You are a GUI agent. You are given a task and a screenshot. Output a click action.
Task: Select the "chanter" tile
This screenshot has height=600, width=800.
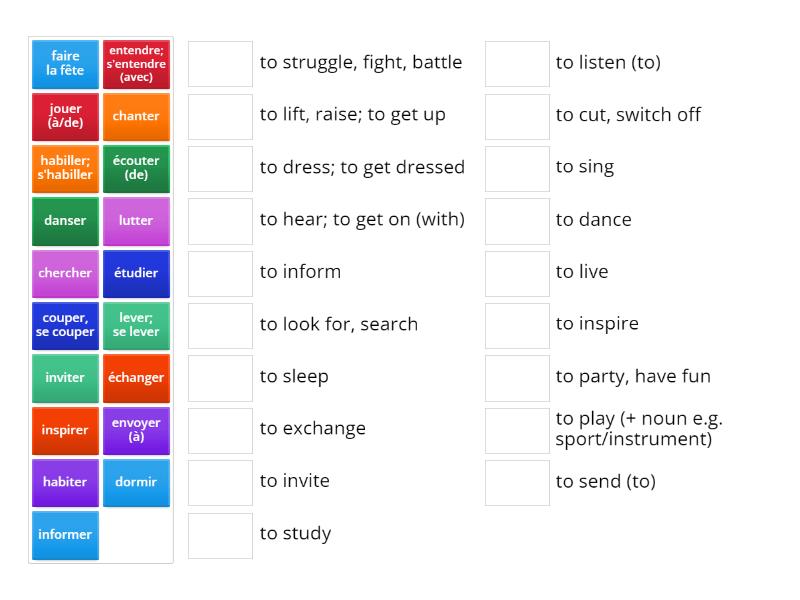tap(136, 116)
